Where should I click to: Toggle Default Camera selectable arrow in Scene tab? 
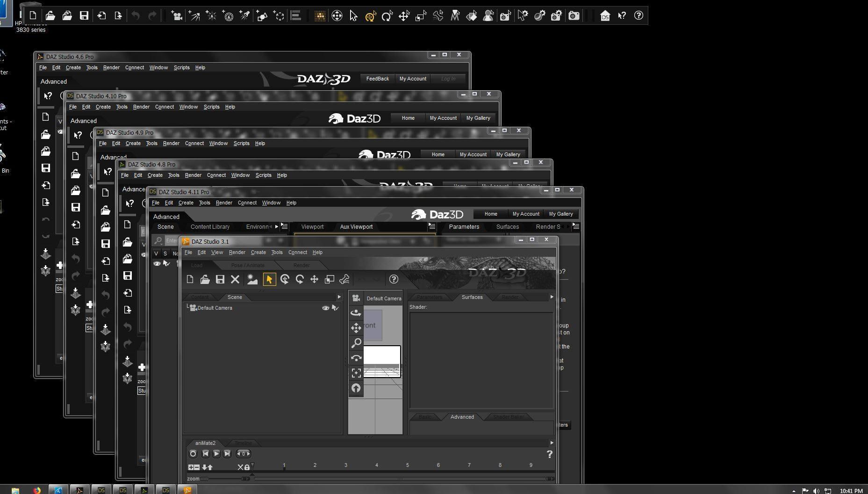[x=335, y=308]
